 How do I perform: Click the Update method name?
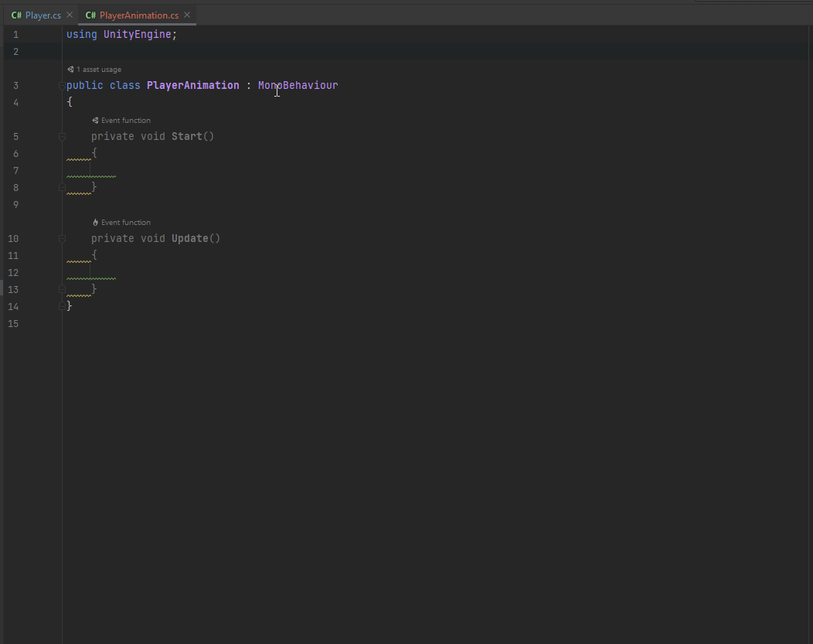190,239
